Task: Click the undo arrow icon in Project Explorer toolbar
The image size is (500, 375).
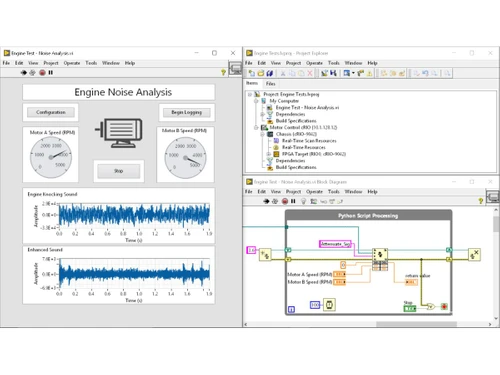Action: coord(425,73)
